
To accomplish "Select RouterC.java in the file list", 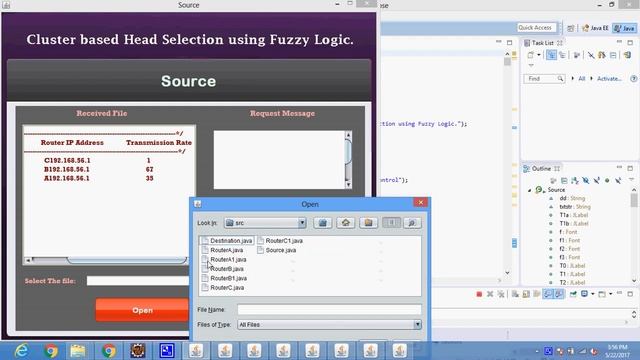I will (223, 288).
